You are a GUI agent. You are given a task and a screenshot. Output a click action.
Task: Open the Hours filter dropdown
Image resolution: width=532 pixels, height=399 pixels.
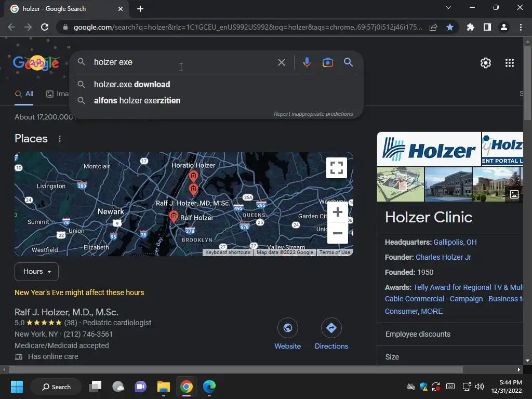click(x=37, y=272)
